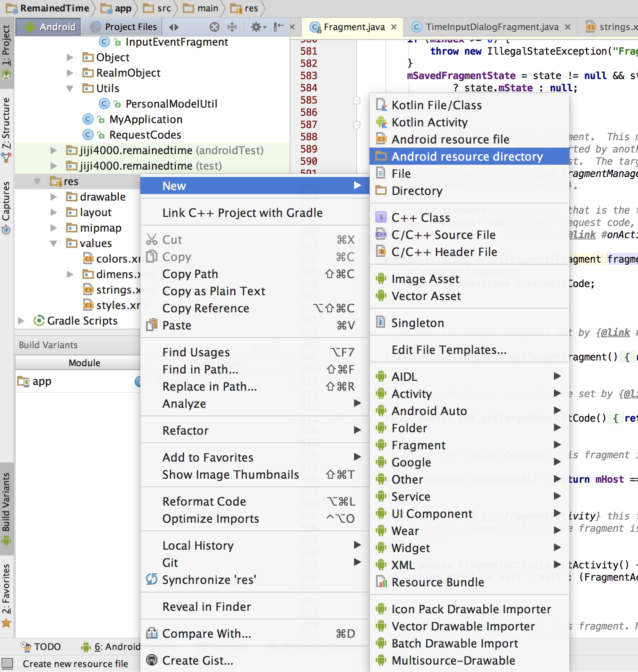Choose Directory in the New submenu
The height and width of the screenshot is (672, 638).
tap(469, 191)
